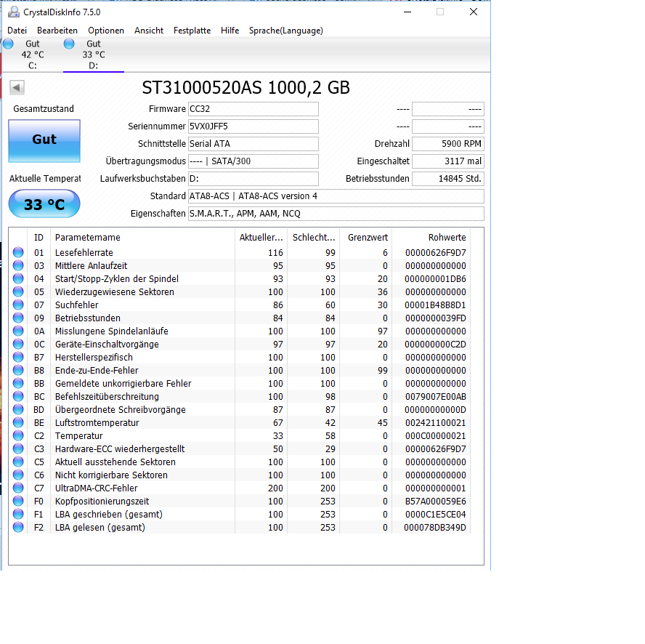Image resolution: width=645 pixels, height=644 pixels.
Task: Click status dot for Mittlere Anlaufzeit row
Action: click(x=18, y=265)
